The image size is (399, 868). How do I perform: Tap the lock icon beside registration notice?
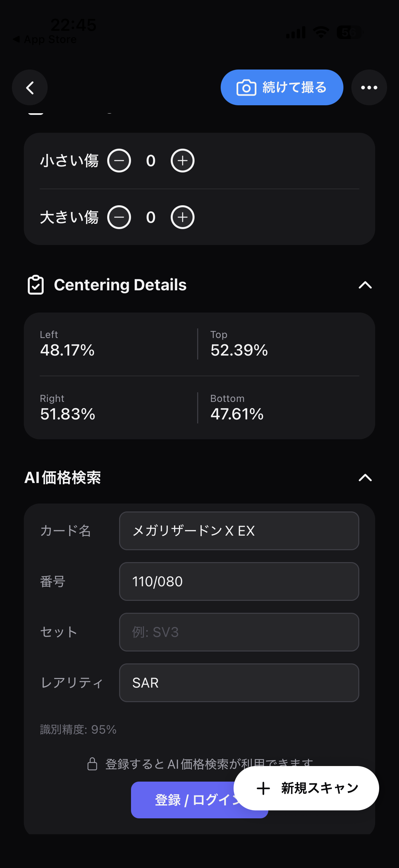point(92,764)
